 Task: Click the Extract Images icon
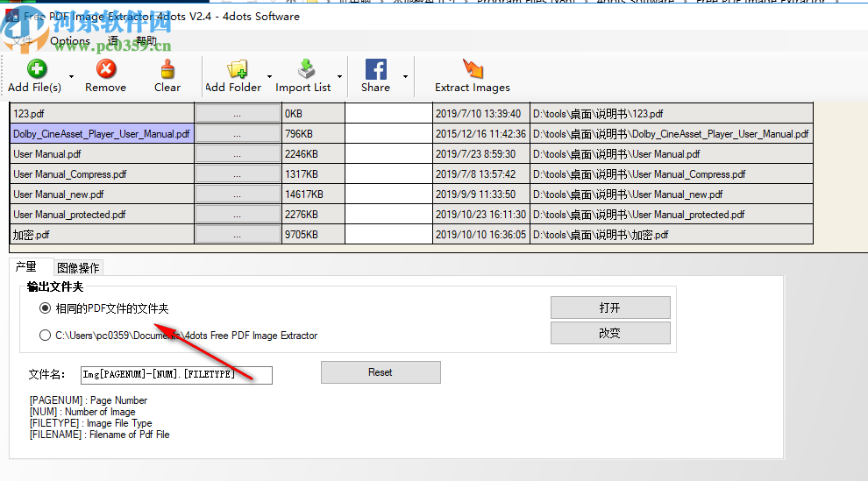[x=473, y=69]
